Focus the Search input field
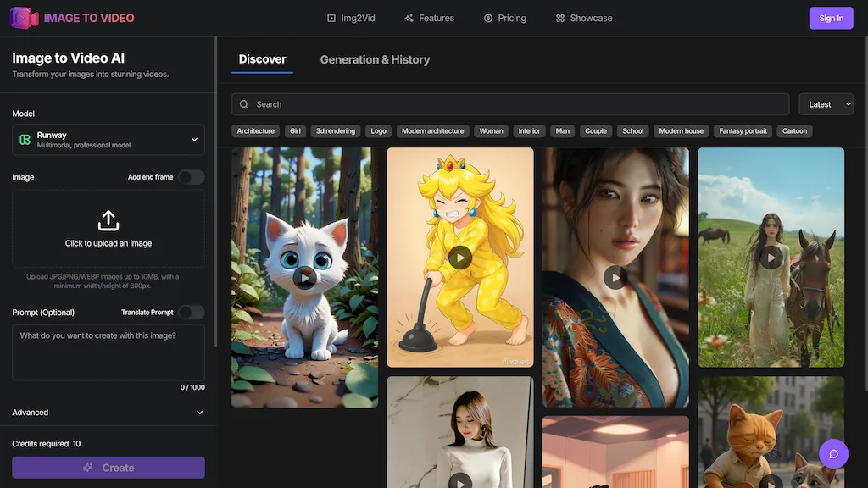Viewport: 868px width, 488px height. pyautogui.click(x=510, y=104)
